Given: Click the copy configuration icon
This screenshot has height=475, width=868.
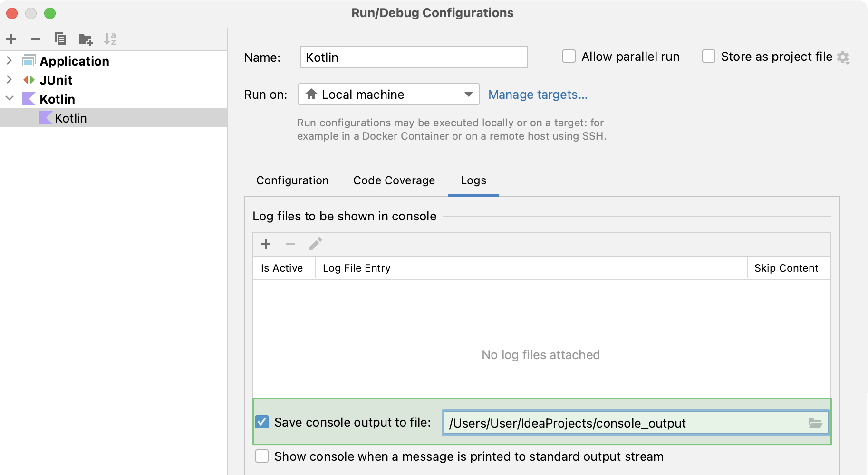Looking at the screenshot, I should 60,39.
